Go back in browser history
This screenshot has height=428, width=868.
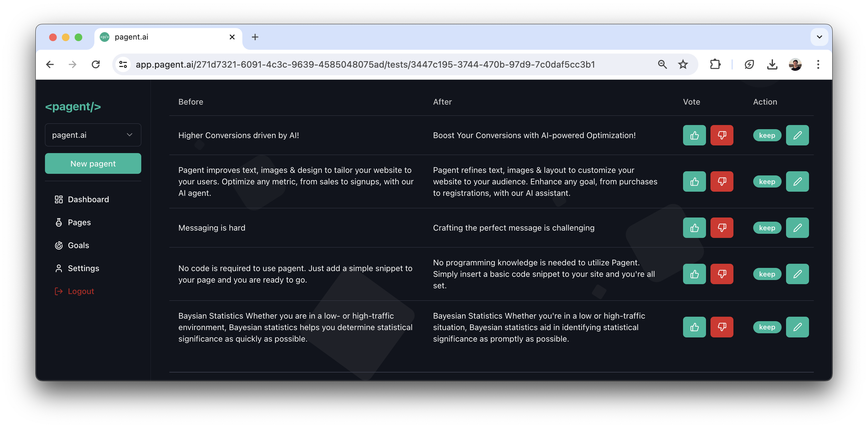click(x=50, y=64)
